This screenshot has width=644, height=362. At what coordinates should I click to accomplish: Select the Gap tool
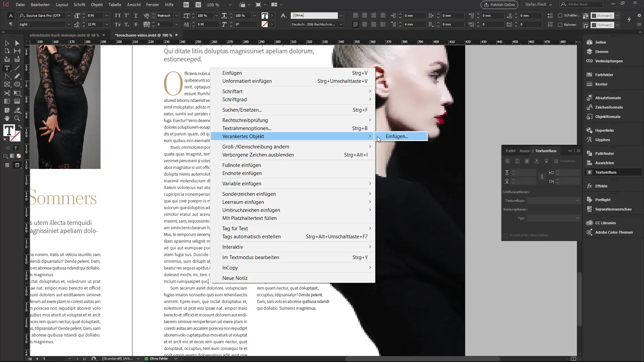tap(17, 51)
